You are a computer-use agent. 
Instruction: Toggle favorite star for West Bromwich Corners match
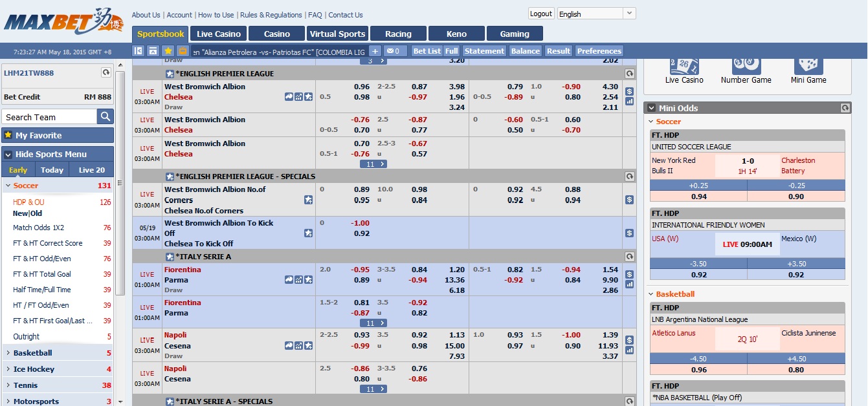coord(308,200)
